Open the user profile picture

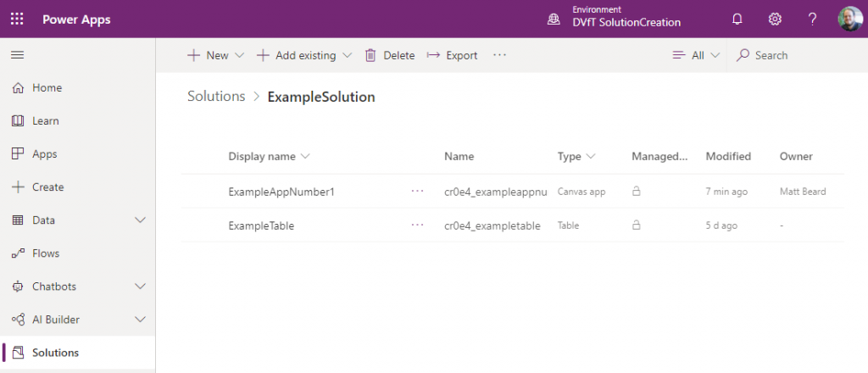click(x=849, y=19)
